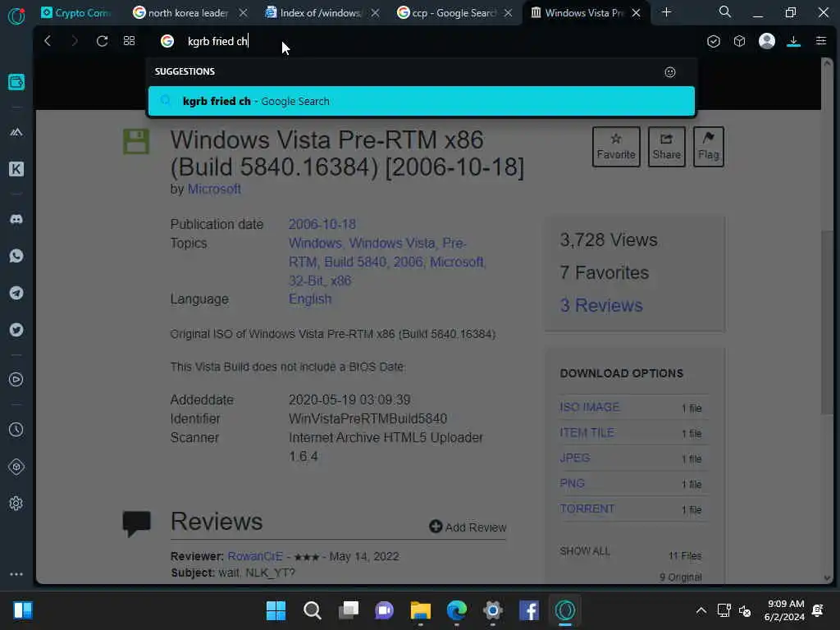
Task: Open the three-dots sidebar setup menu
Action: [16, 573]
